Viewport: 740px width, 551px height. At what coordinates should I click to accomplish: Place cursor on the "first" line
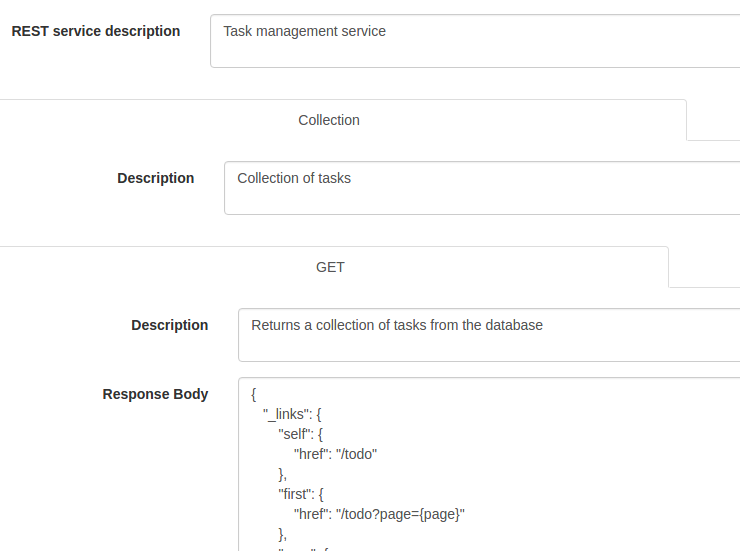(x=301, y=494)
